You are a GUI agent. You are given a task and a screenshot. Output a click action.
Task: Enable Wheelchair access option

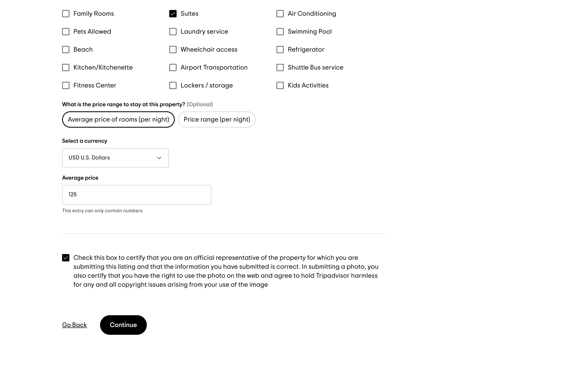click(x=173, y=50)
